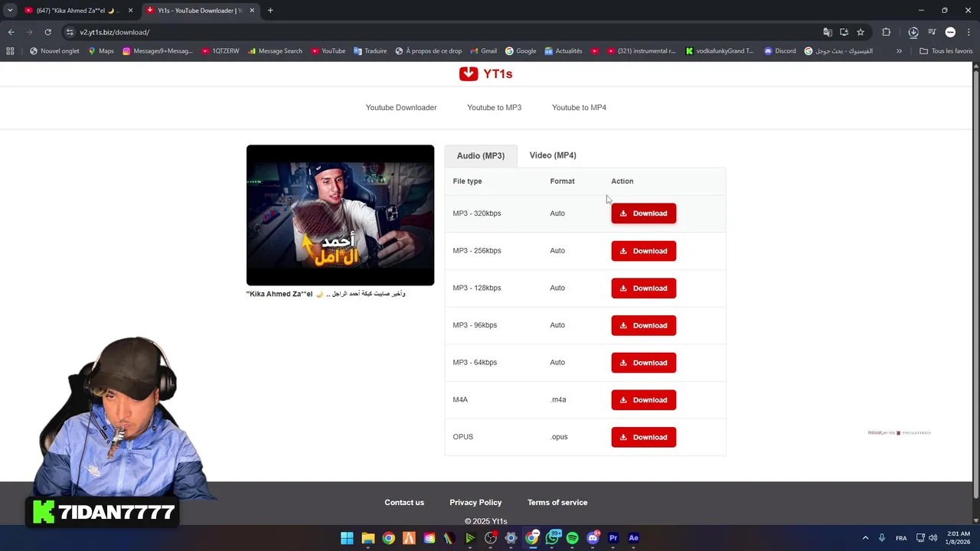Image resolution: width=980 pixels, height=551 pixels.
Task: Open a new browser tab
Action: click(x=270, y=11)
